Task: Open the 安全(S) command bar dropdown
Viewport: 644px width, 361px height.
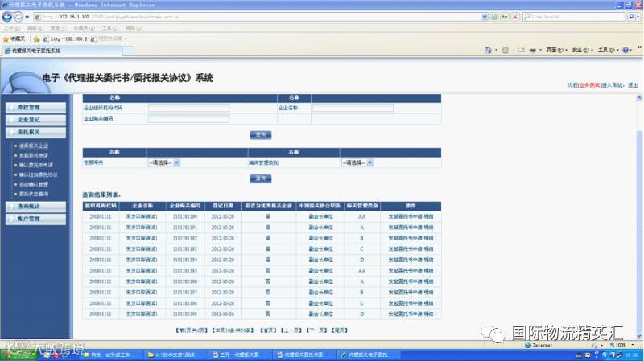Action: (582, 50)
